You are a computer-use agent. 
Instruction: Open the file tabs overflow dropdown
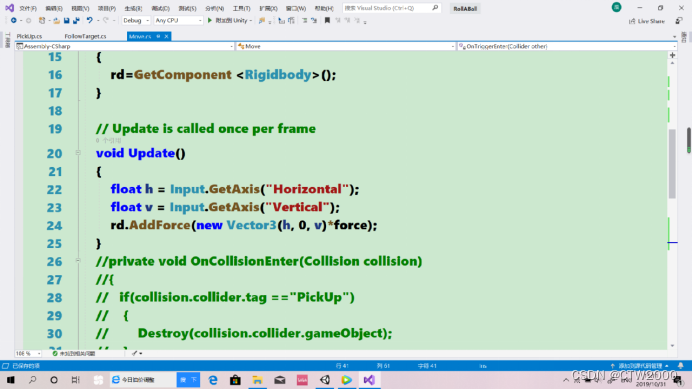tap(674, 37)
